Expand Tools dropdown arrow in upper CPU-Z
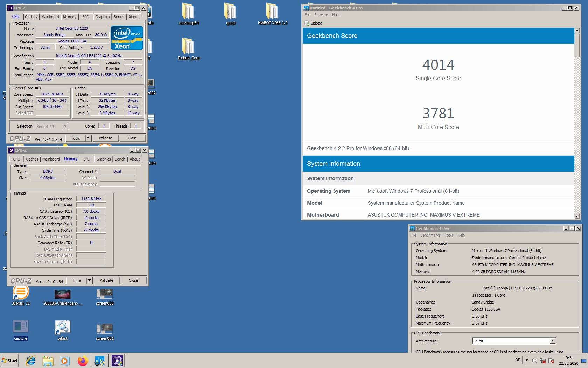This screenshot has height=368, width=588. [88, 138]
